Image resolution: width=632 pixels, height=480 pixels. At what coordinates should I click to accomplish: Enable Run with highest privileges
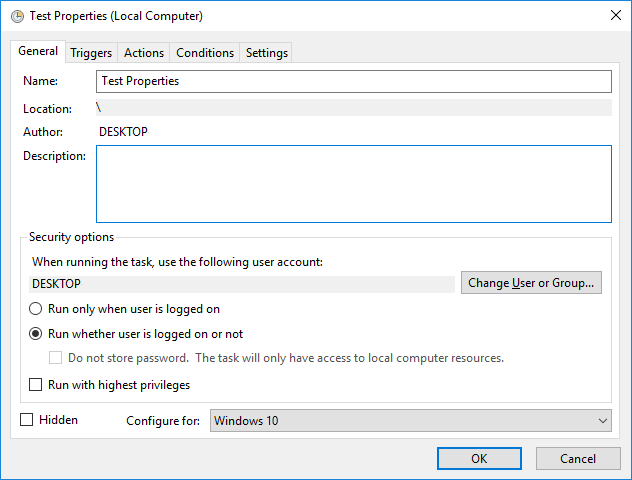click(36, 385)
